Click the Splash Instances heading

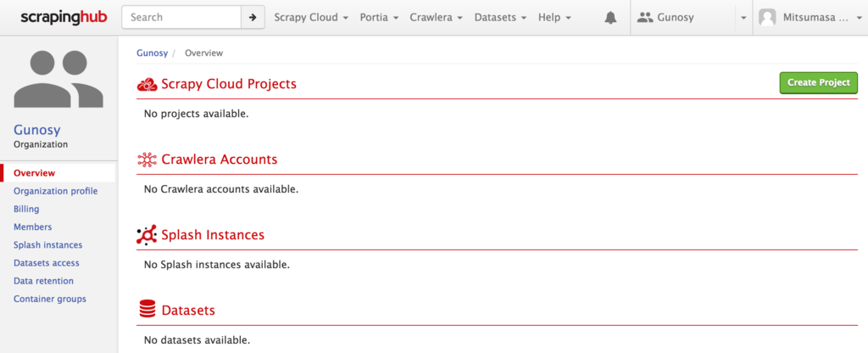coord(213,235)
